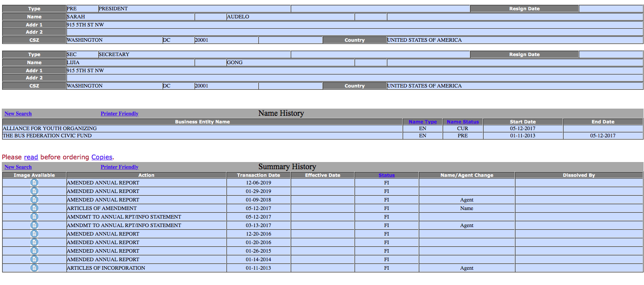Click New Search link in Summary History
Image resolution: width=644 pixels, height=285 pixels.
[x=18, y=167]
